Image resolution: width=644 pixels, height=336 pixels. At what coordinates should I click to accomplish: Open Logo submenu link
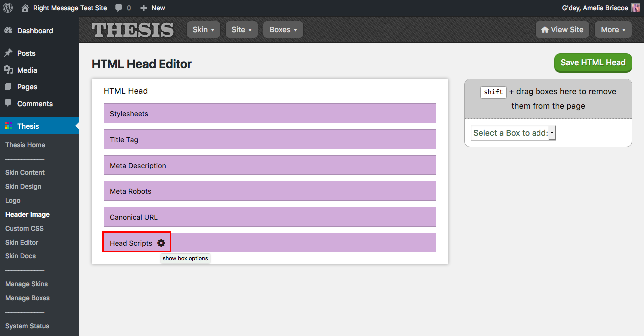coord(13,201)
